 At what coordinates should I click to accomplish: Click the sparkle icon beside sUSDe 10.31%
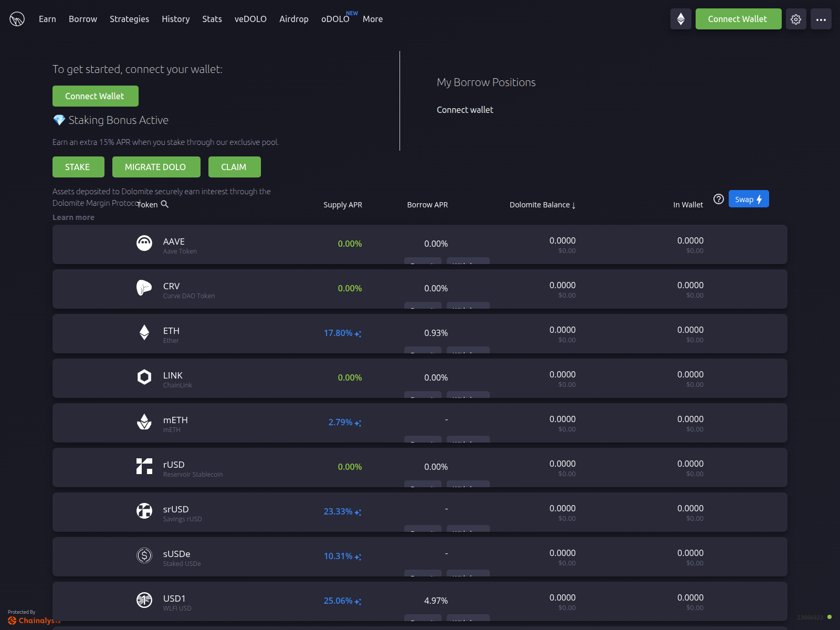[x=358, y=557]
